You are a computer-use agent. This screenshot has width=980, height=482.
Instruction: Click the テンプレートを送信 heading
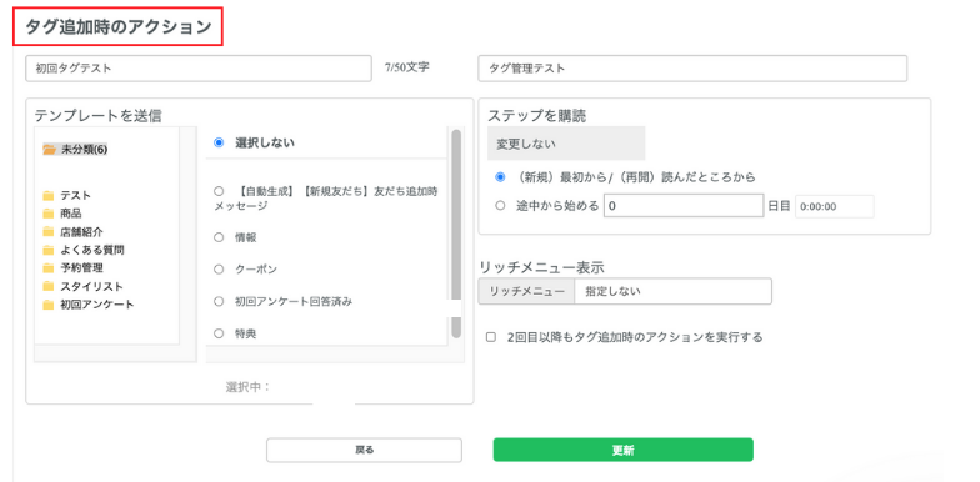click(98, 115)
